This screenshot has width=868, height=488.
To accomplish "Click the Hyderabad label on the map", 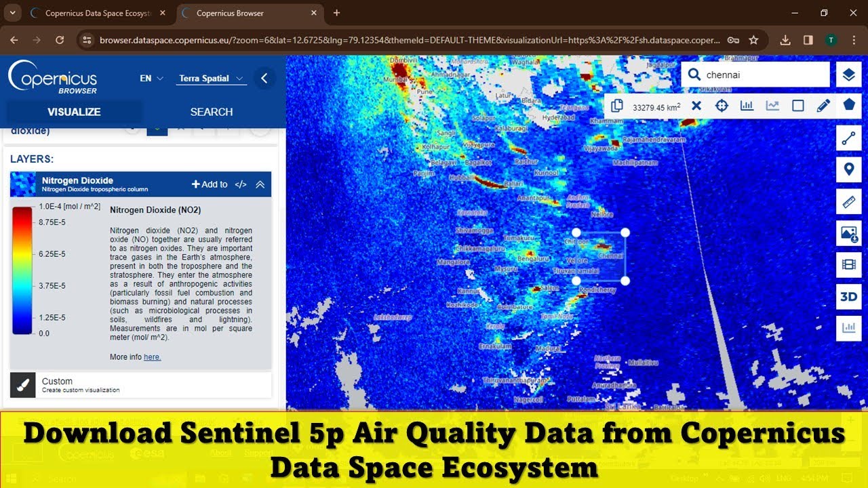I will 558,117.
